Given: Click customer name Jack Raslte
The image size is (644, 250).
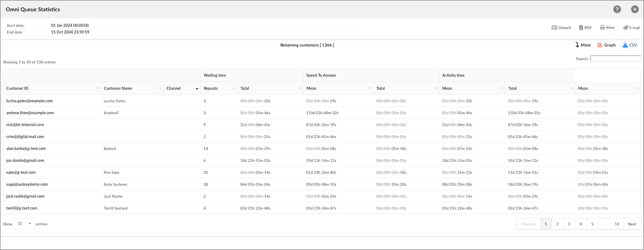Looking at the screenshot, I should coord(113,196).
